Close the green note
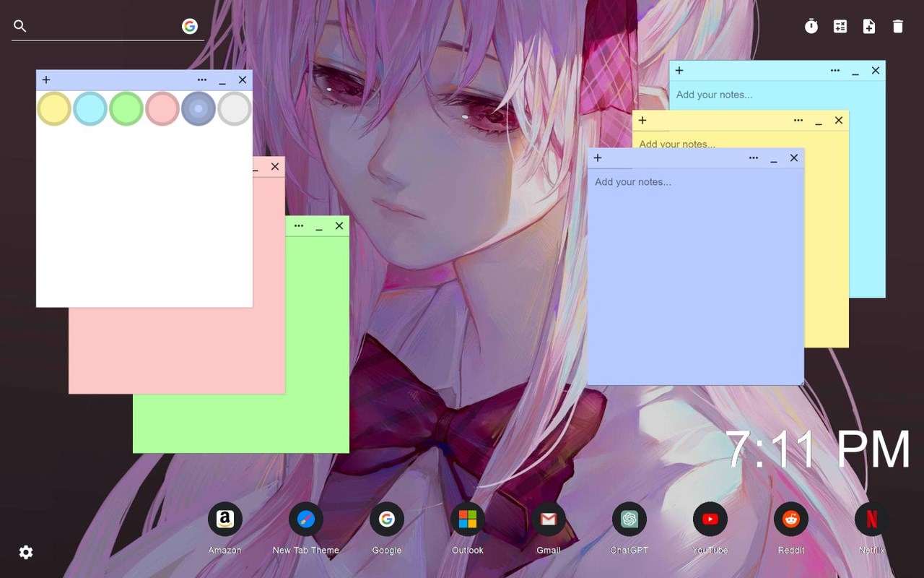 339,226
